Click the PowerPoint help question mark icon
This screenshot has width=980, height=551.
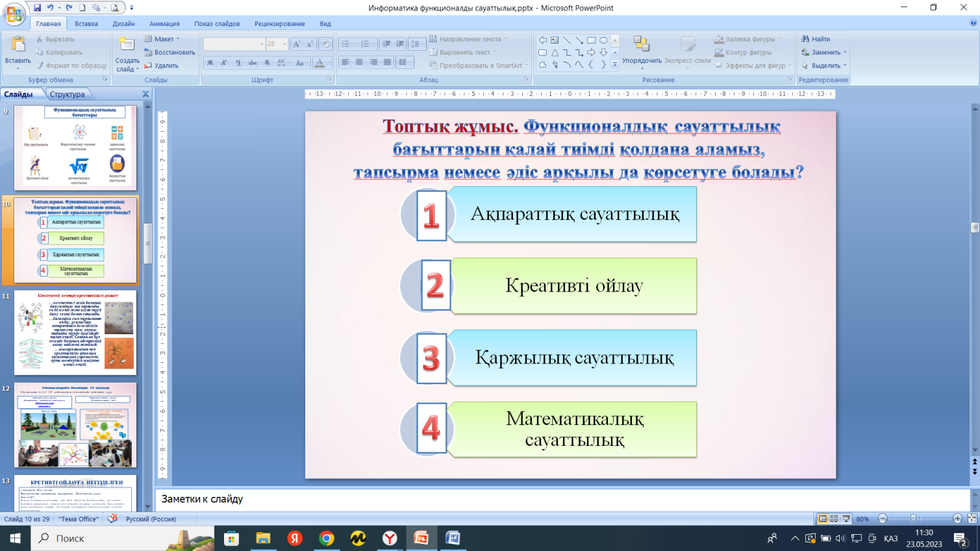click(x=973, y=23)
